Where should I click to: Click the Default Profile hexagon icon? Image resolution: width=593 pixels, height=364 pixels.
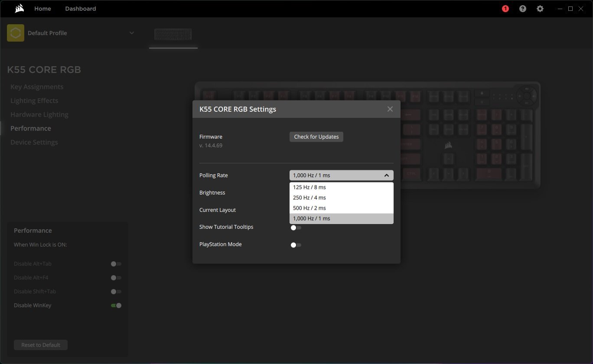pos(16,33)
